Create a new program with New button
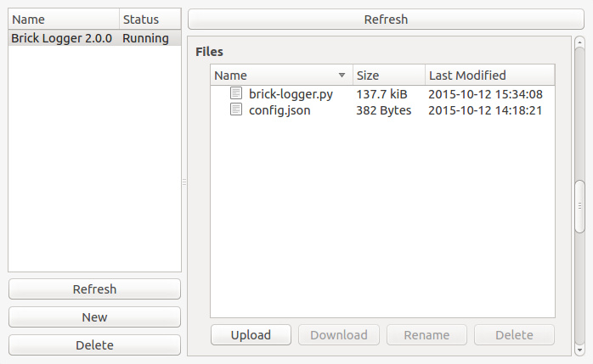593x364 pixels. 94,317
